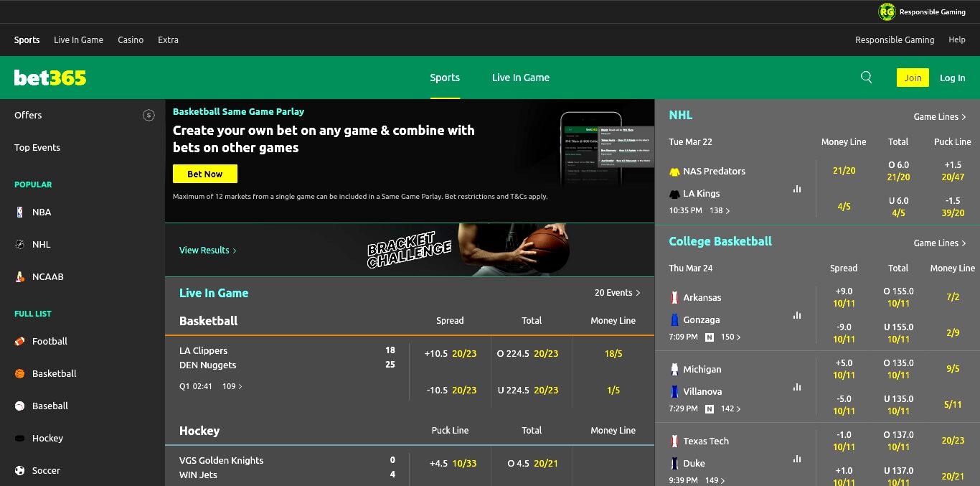Expand 138 markets for Predators vs Kings
The height and width of the screenshot is (486, 980).
click(720, 210)
